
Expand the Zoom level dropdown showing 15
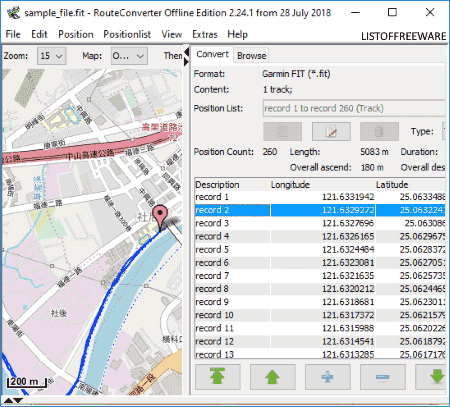click(x=52, y=56)
